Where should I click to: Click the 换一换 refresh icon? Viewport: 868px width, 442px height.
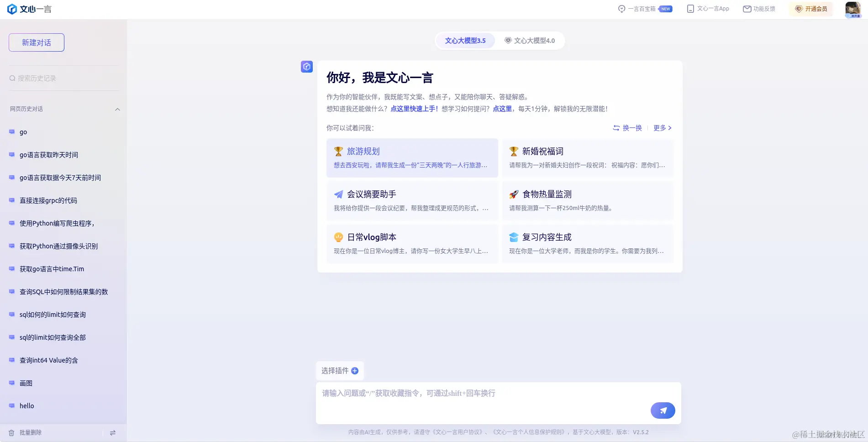615,128
